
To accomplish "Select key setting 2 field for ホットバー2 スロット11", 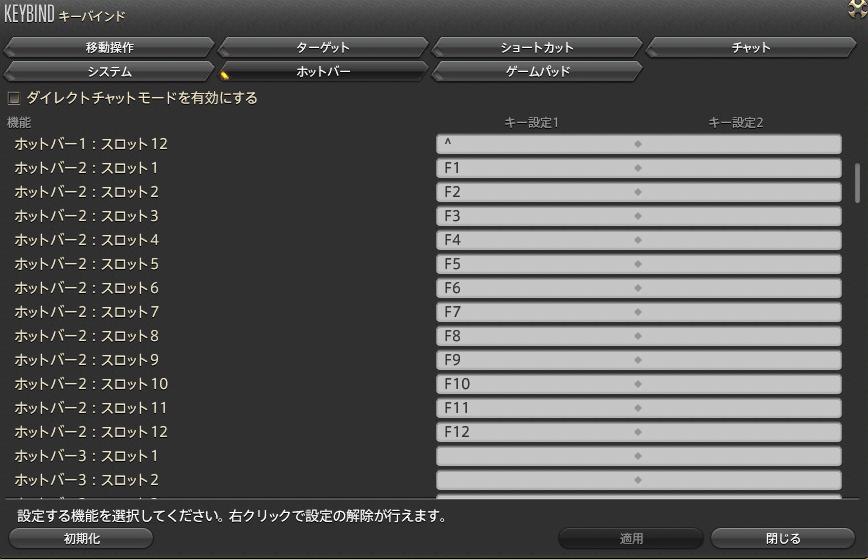I will click(740, 408).
